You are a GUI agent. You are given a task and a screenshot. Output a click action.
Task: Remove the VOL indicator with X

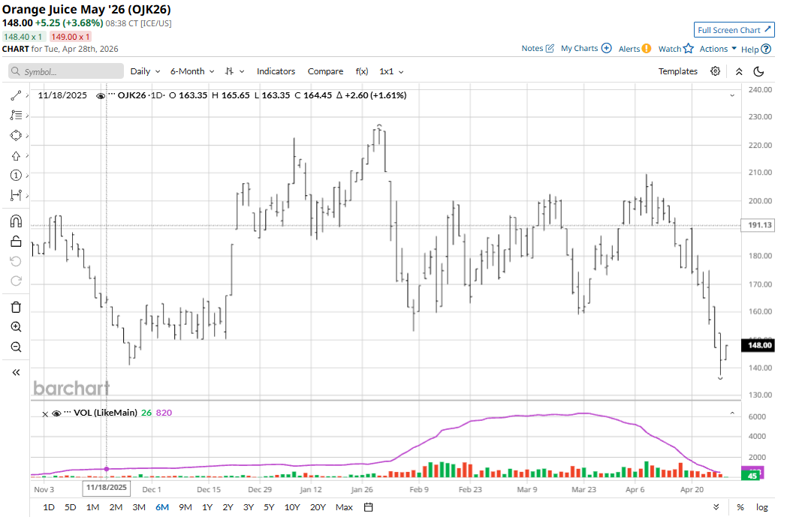(x=45, y=413)
